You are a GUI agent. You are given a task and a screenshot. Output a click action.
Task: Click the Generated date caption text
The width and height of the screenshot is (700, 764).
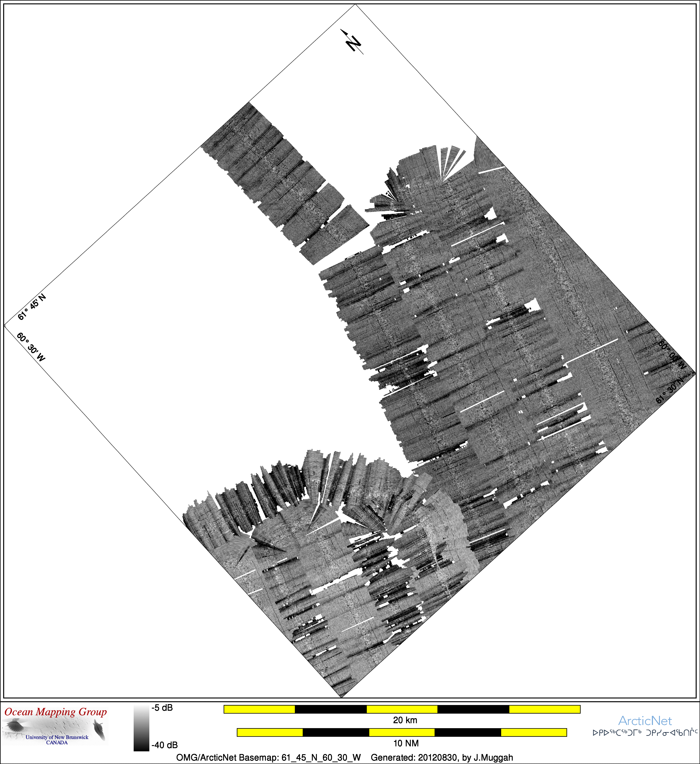click(x=442, y=758)
